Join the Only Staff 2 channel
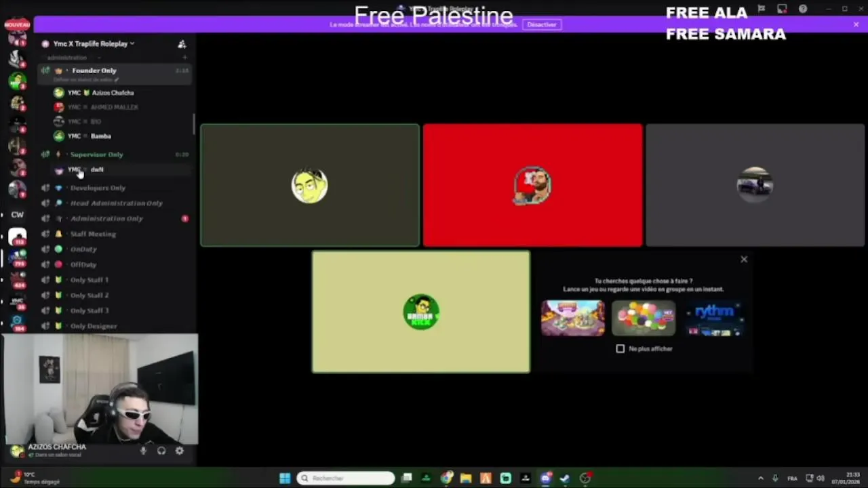 (x=89, y=296)
